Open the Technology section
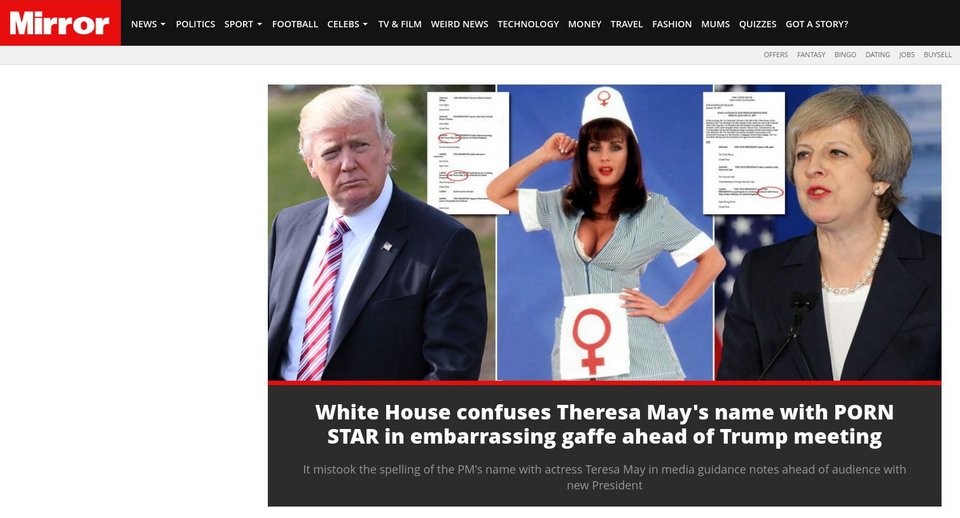This screenshot has width=960, height=518. [x=528, y=24]
